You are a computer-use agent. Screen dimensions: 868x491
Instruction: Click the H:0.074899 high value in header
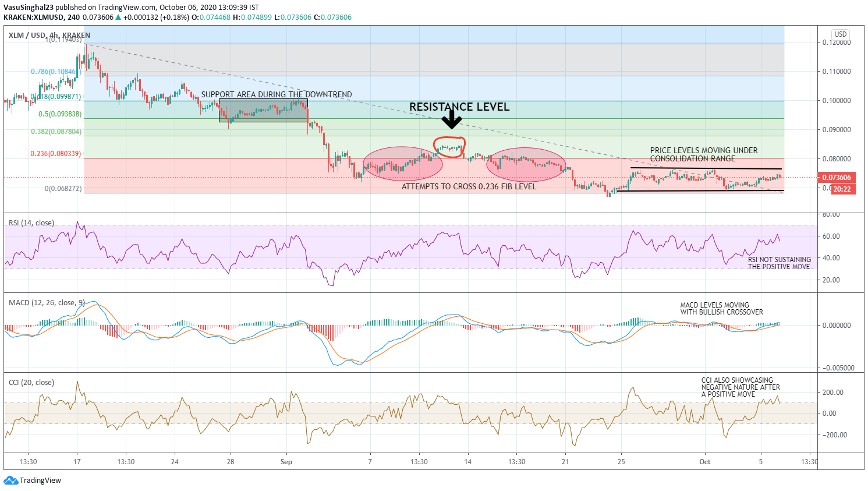(252, 17)
